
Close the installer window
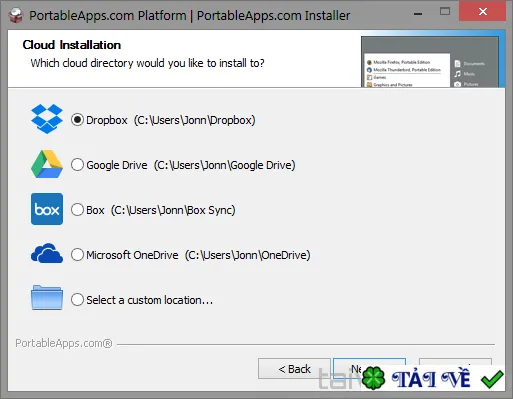point(482,12)
